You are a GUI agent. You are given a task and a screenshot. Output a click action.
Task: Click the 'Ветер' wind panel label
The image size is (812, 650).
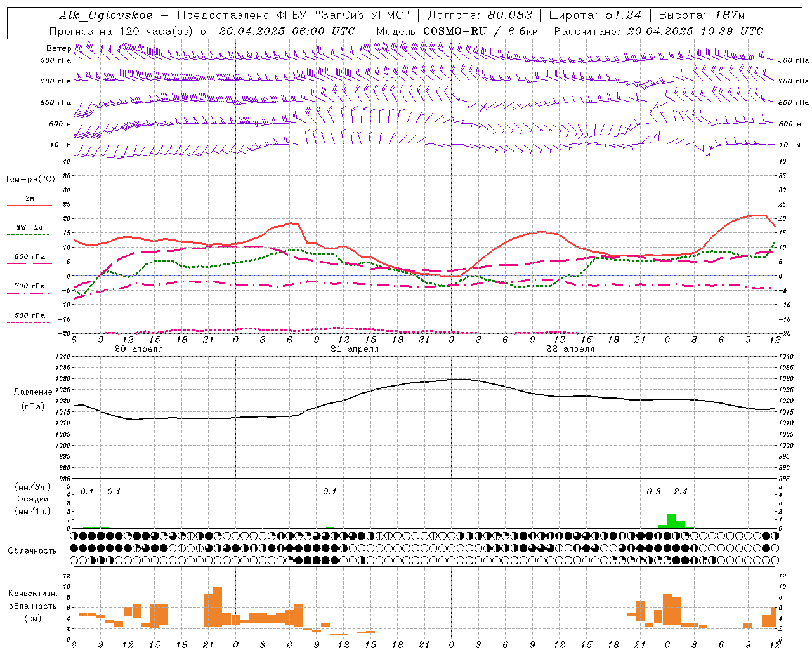tap(58, 48)
